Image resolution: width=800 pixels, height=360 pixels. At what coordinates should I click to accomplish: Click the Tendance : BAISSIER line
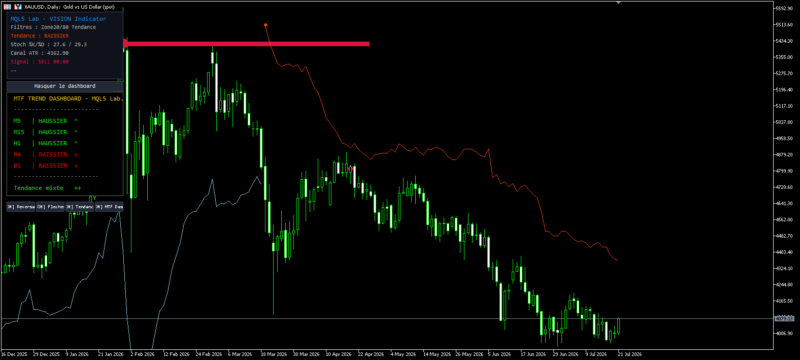pyautogui.click(x=39, y=36)
